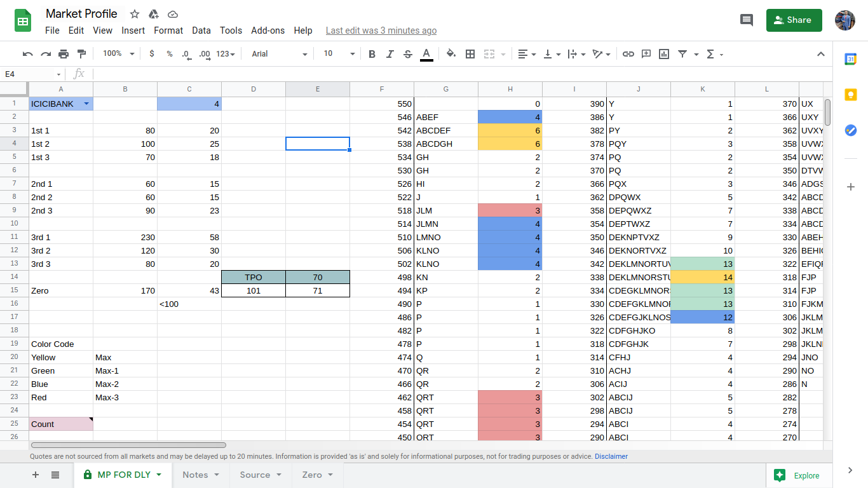
Task: Open Google Calendar side panel
Action: point(851,59)
